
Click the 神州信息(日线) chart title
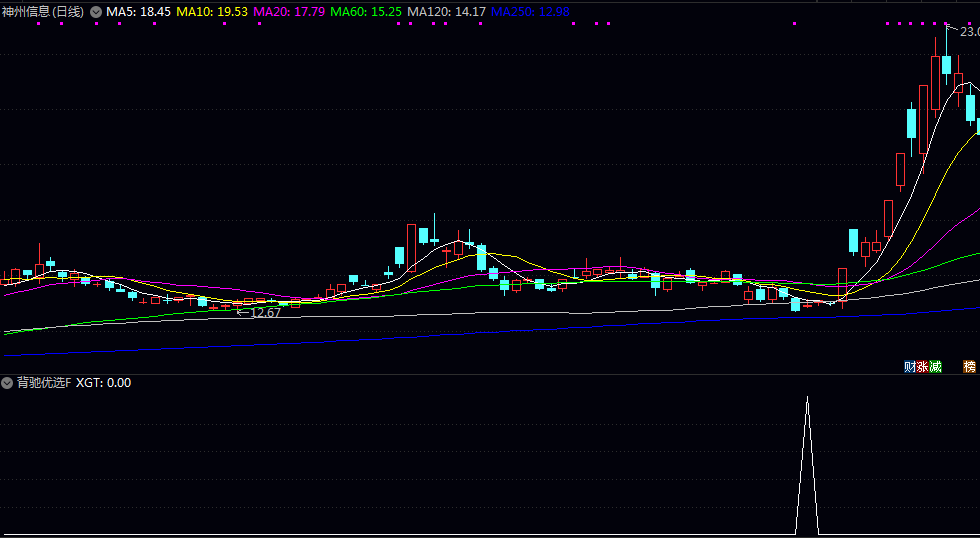point(43,11)
